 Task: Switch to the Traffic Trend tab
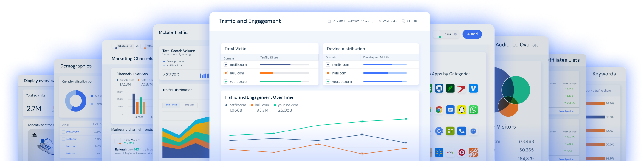pyautogui.click(x=171, y=105)
